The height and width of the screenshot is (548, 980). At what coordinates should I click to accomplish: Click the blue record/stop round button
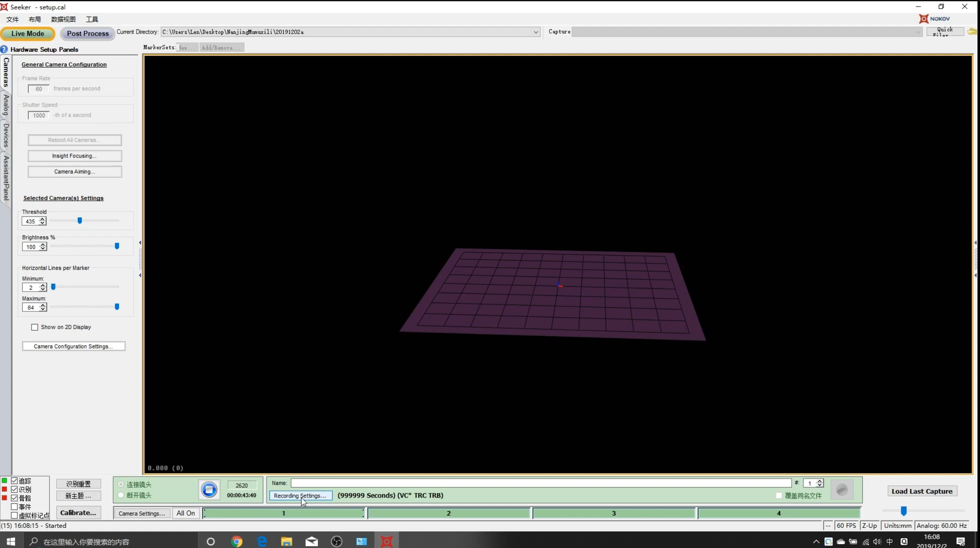coord(209,490)
